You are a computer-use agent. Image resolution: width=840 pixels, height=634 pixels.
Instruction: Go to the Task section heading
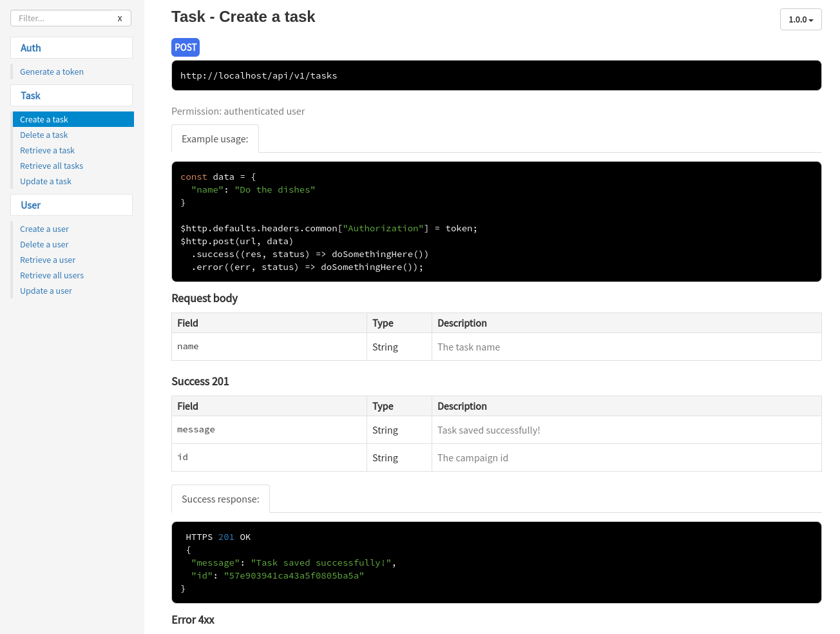click(72, 95)
